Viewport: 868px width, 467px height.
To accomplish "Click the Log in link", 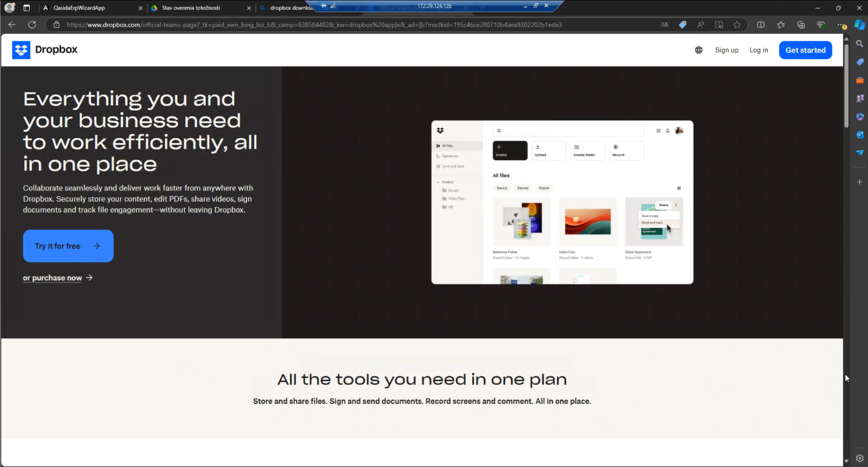I will (759, 50).
